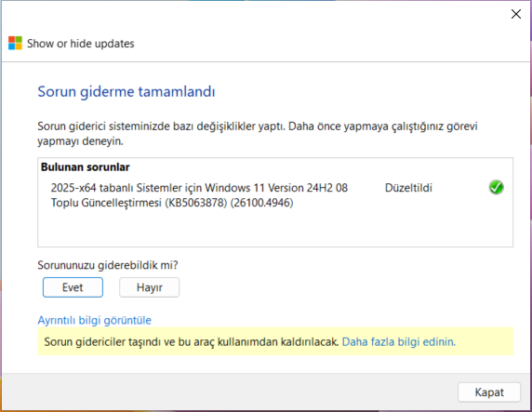The width and height of the screenshot is (532, 412).
Task: Follow the Daha fazla bilgi edinin link
Action: coord(399,341)
